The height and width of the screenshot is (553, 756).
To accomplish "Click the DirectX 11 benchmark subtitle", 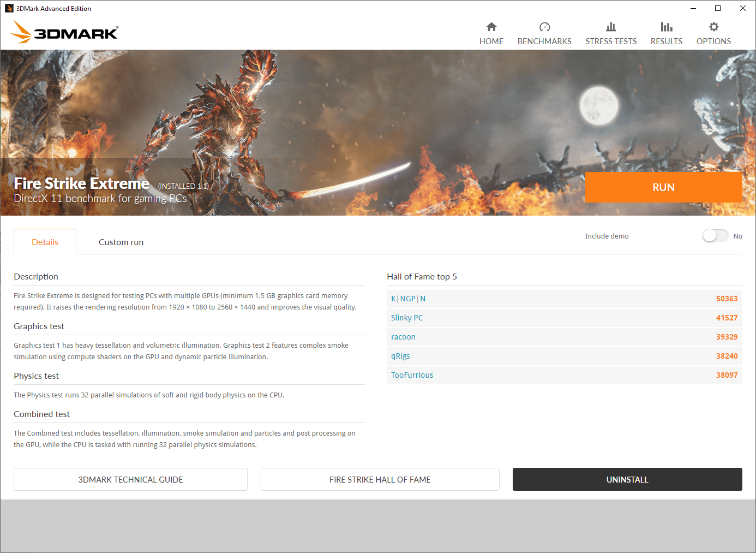I will tap(100, 199).
